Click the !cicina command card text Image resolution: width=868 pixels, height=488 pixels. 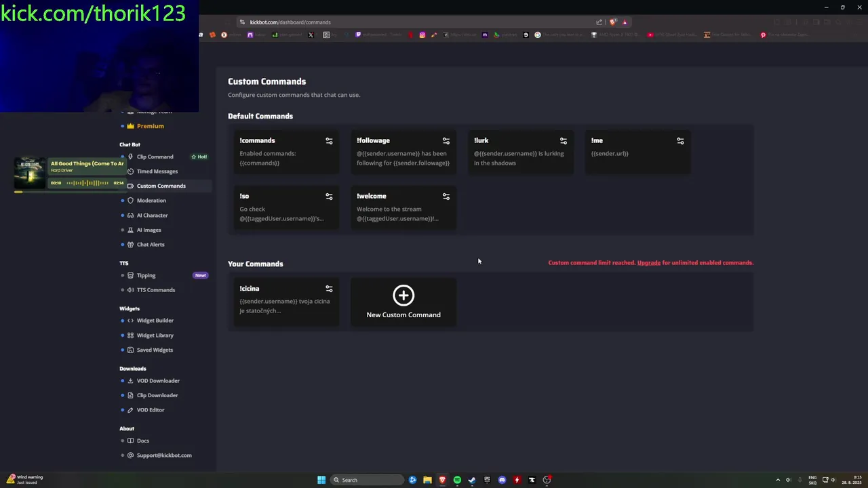point(285,306)
